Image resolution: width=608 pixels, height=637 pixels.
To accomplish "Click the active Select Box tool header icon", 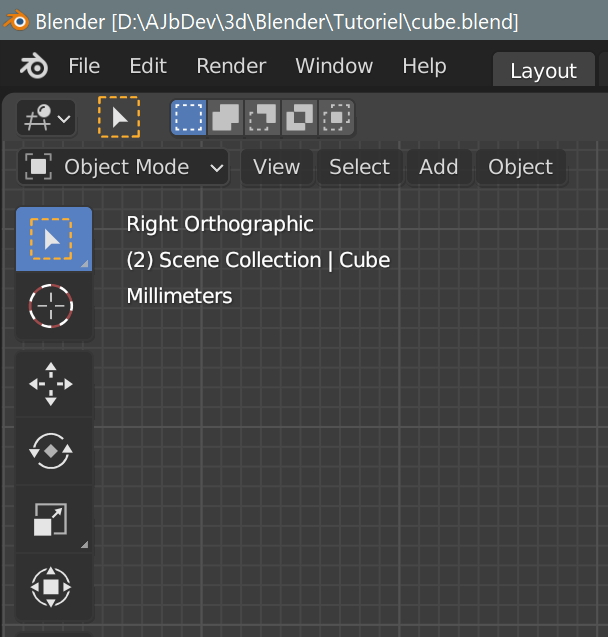I will pos(119,117).
